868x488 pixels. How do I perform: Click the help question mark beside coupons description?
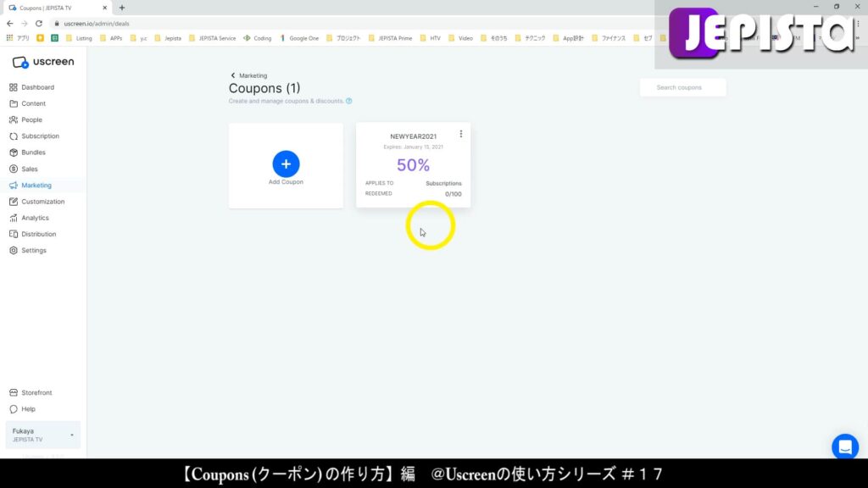pos(348,101)
